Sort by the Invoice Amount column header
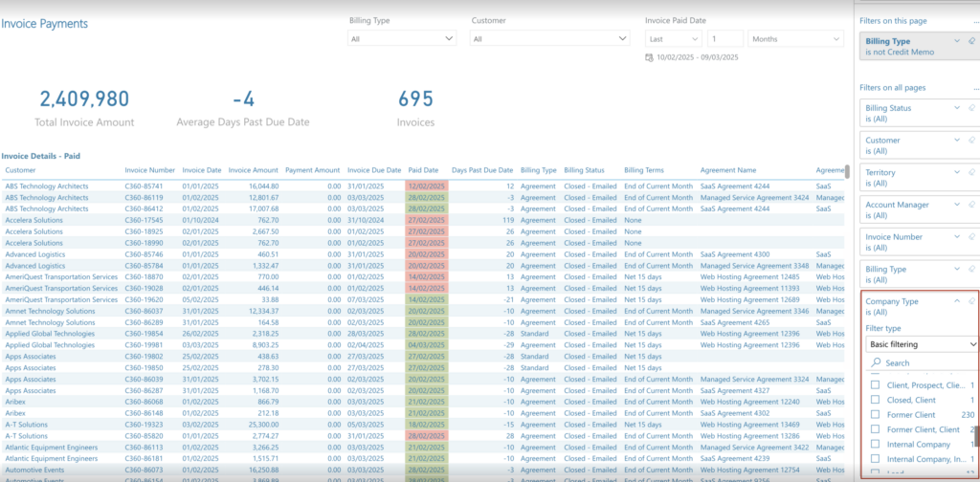The width and height of the screenshot is (980, 482). (253, 170)
